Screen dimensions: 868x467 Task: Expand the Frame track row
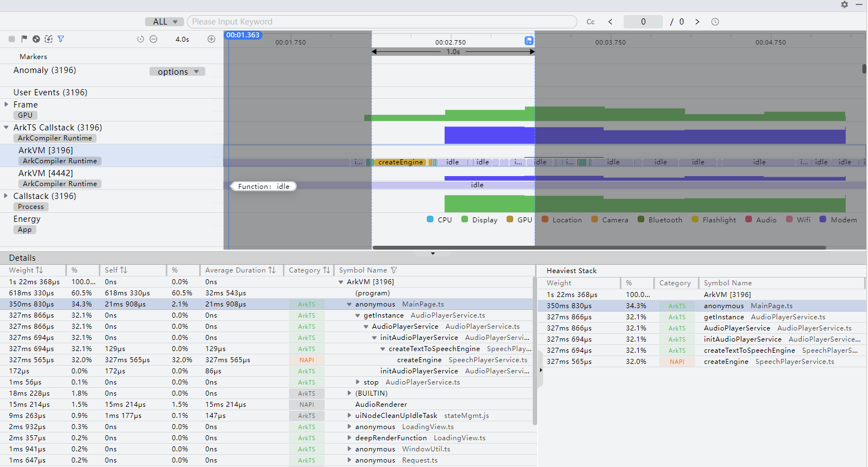click(6, 104)
